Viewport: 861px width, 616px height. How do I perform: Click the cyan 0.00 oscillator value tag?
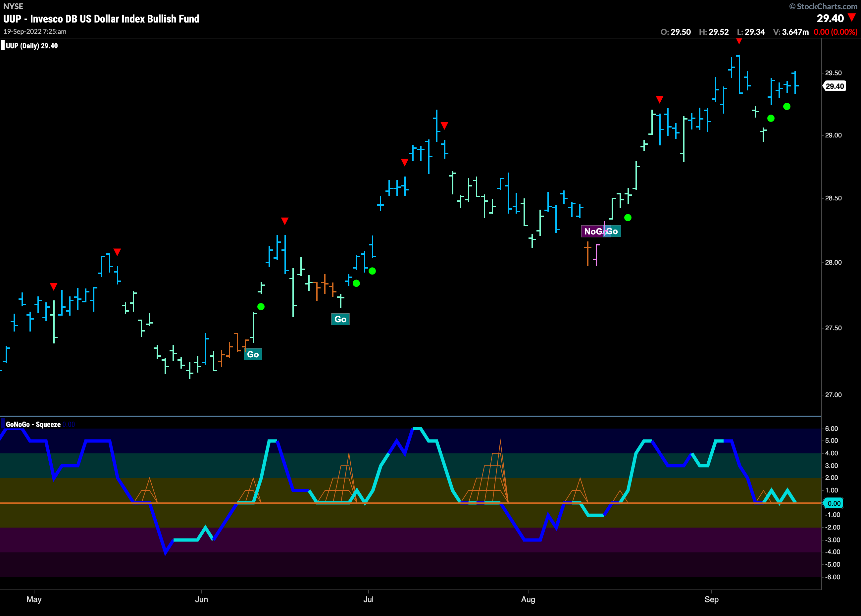click(x=833, y=503)
